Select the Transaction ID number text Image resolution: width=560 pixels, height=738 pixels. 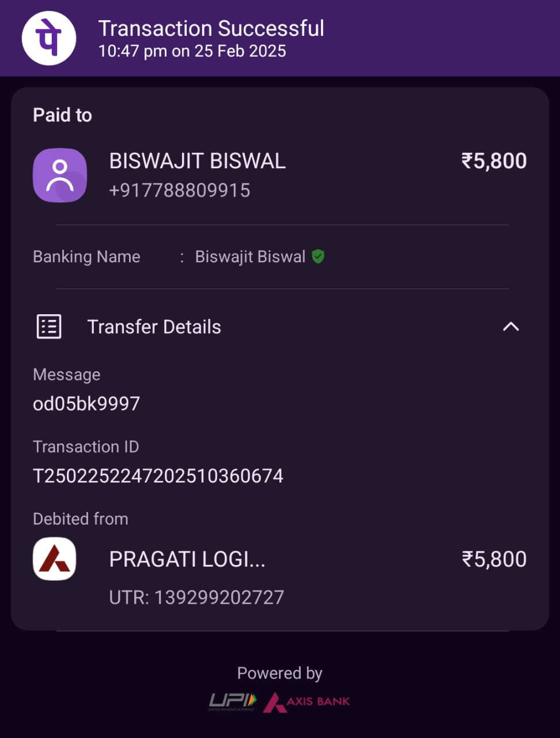click(158, 476)
